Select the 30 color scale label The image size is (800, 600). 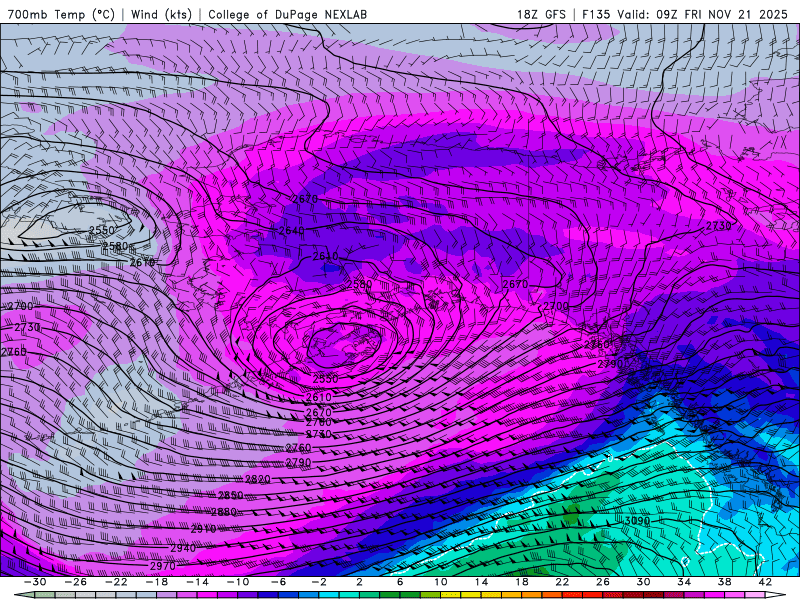643,582
